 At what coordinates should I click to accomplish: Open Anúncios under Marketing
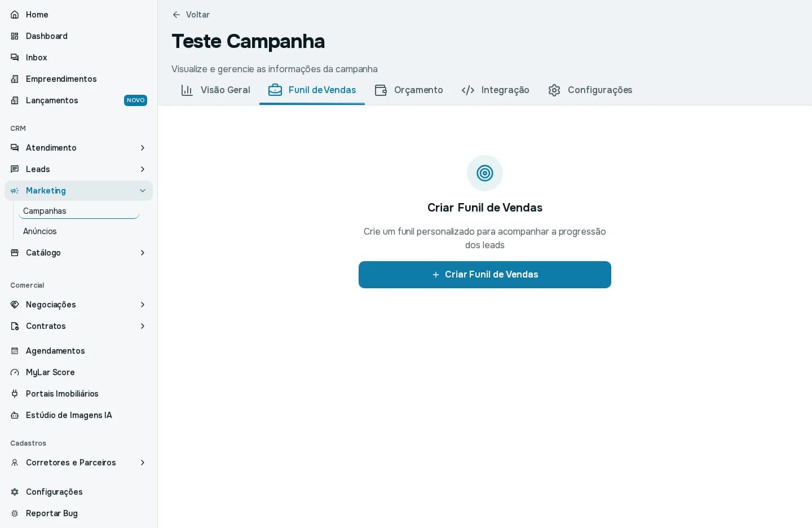[79, 231]
